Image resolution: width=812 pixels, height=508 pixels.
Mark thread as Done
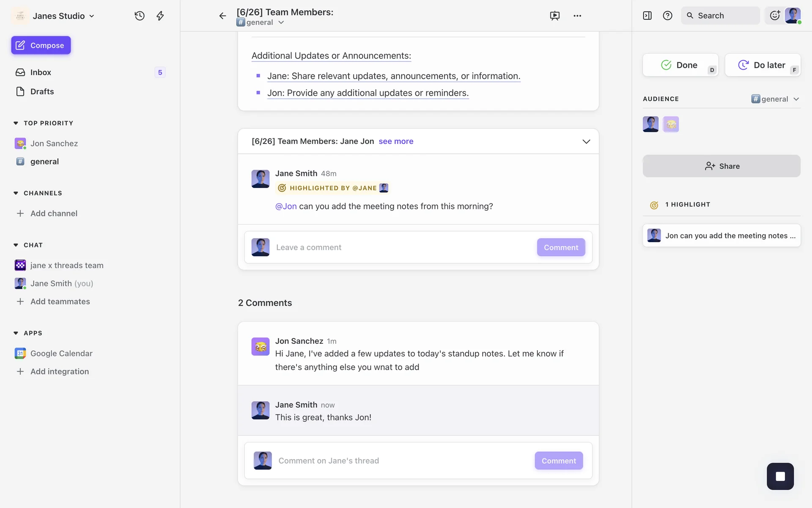click(x=680, y=65)
